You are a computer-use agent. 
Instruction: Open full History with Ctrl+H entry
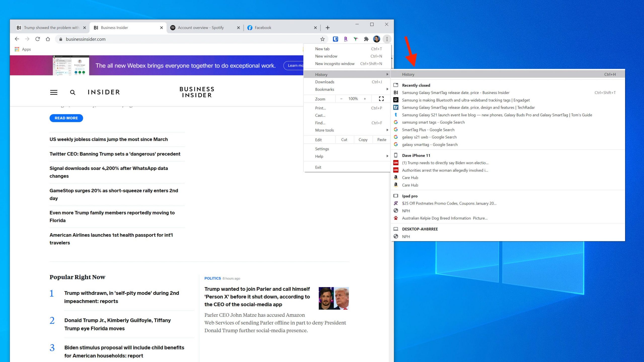[x=508, y=74]
